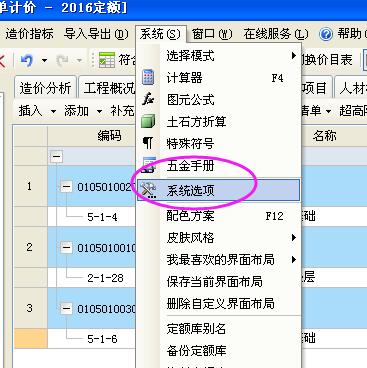Select 系统选项 menu entry
Screen dimensions: 367x368
(219, 190)
